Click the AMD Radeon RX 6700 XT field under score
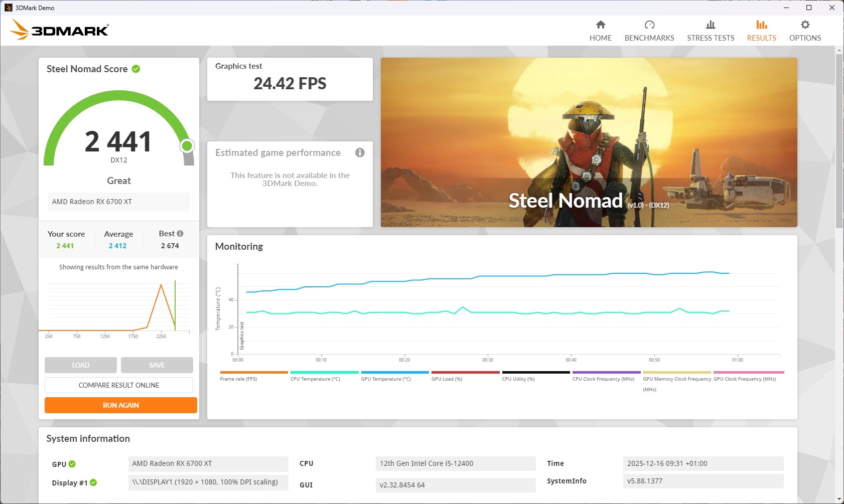 pos(119,202)
